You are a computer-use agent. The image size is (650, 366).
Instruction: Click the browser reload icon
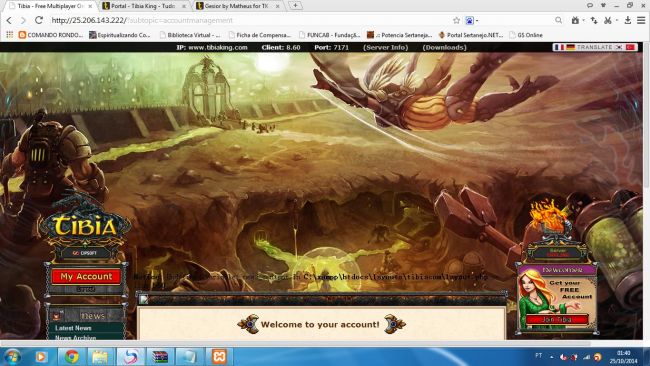pos(39,20)
